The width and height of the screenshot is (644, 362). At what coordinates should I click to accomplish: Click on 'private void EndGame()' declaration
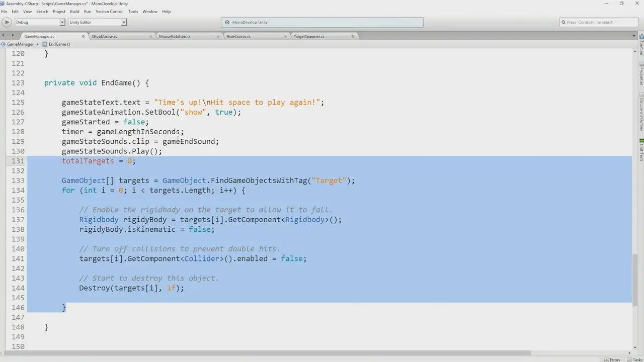coord(97,83)
